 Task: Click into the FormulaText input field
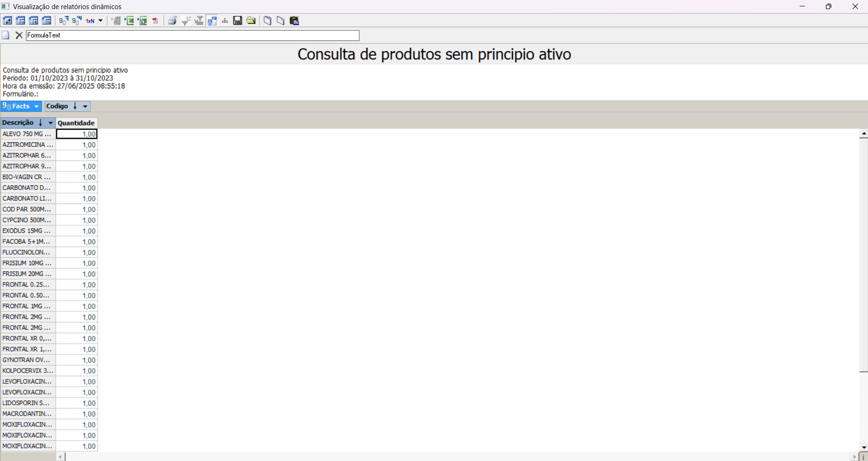tap(193, 35)
